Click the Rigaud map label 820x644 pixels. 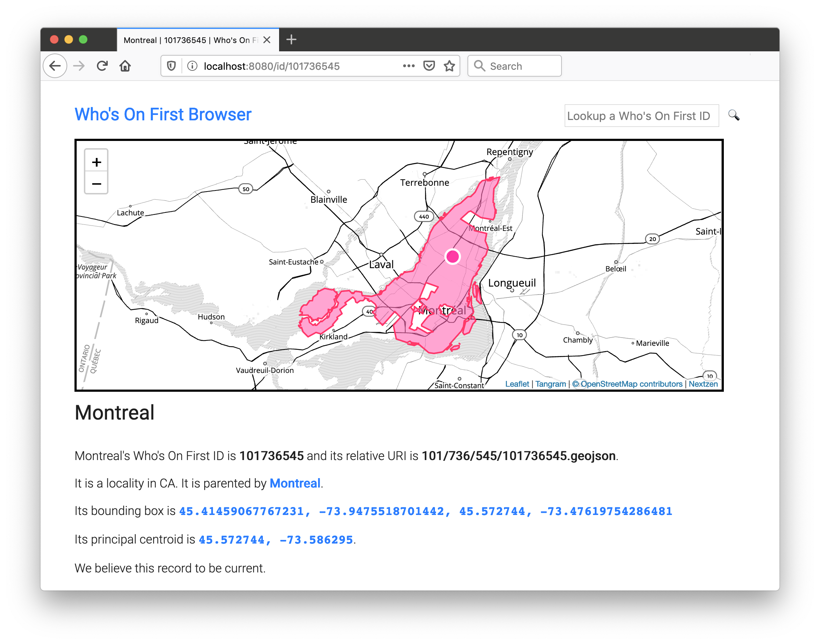point(147,321)
